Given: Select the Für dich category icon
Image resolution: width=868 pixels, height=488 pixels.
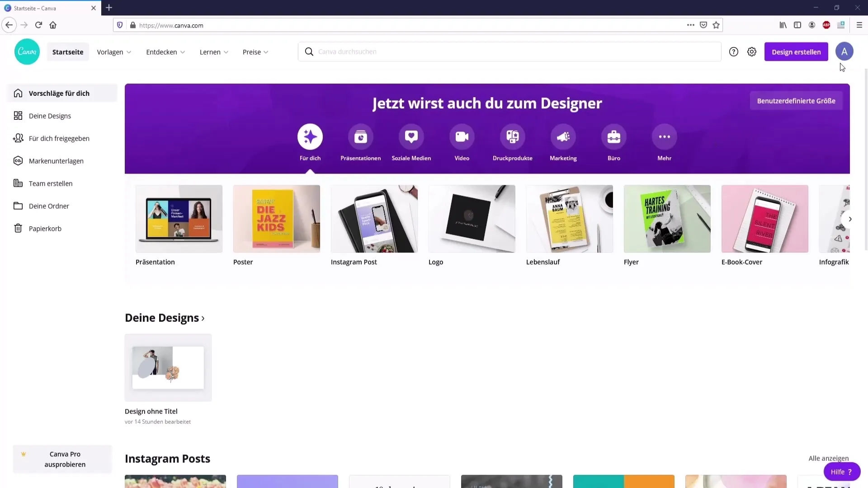Looking at the screenshot, I should click(310, 136).
